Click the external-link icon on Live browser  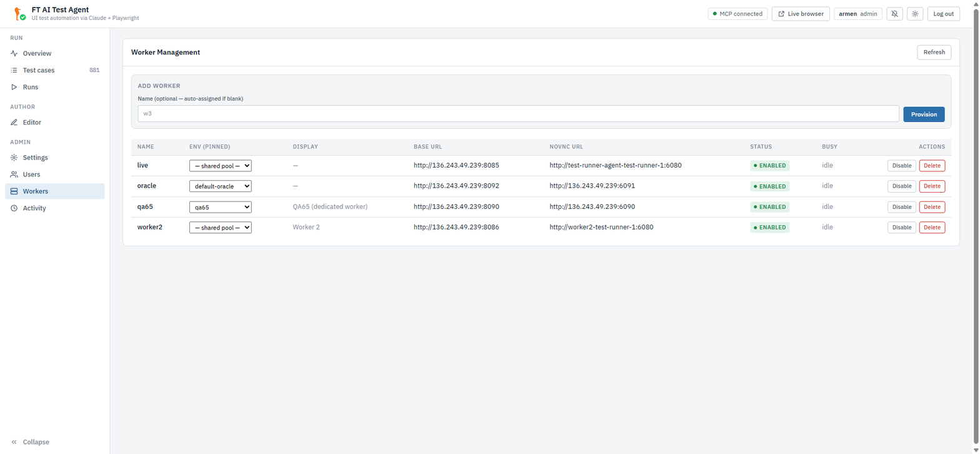781,14
